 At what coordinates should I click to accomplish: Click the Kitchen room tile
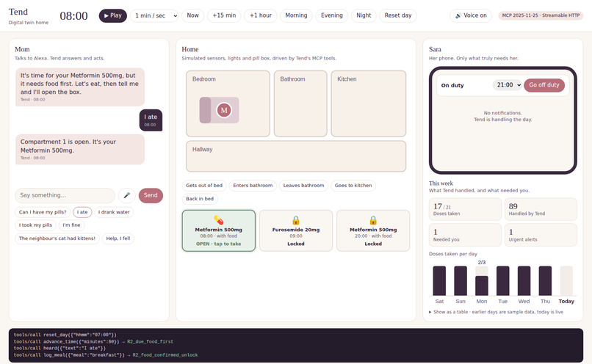pyautogui.click(x=369, y=103)
